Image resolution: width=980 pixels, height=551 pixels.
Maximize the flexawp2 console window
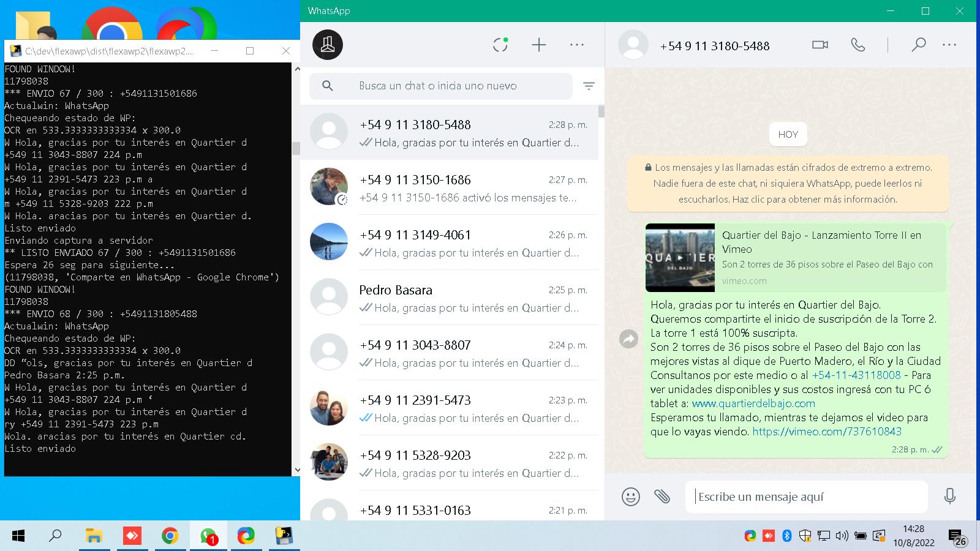coord(250,51)
